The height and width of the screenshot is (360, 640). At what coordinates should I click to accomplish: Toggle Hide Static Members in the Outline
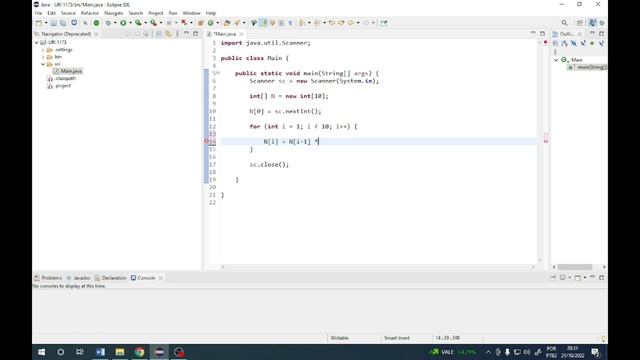click(x=583, y=43)
